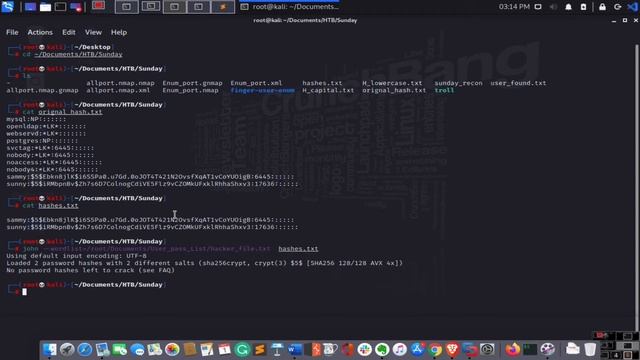The height and width of the screenshot is (360, 640).
Task: Click Enum_port.xml in the listing
Action: pos(256,83)
